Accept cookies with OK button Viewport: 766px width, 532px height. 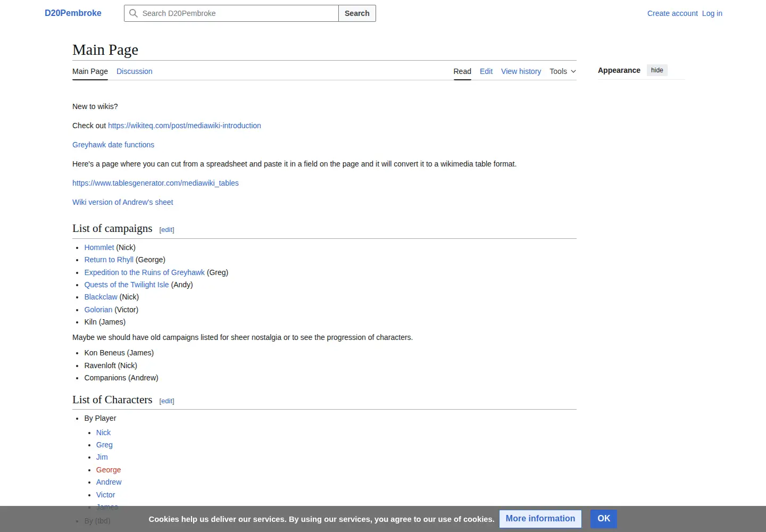604,519
